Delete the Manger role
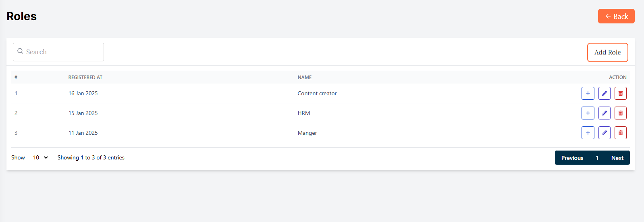Image resolution: width=644 pixels, height=222 pixels. point(620,133)
